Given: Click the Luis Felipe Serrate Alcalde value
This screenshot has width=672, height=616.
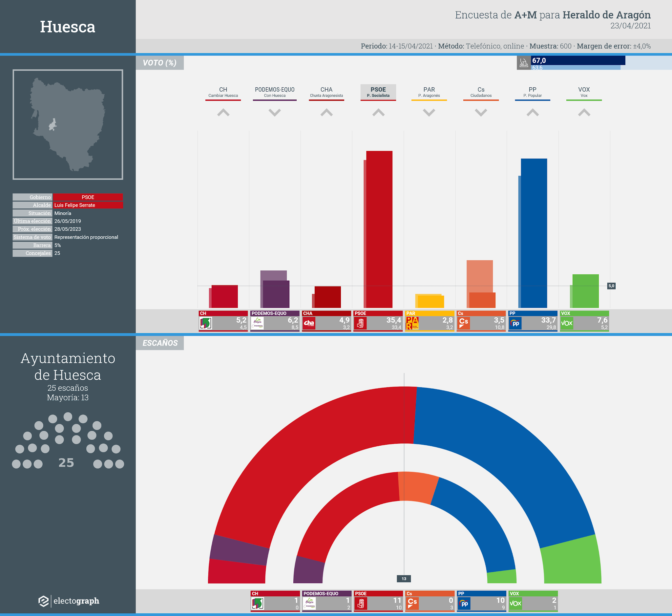Looking at the screenshot, I should click(88, 205).
